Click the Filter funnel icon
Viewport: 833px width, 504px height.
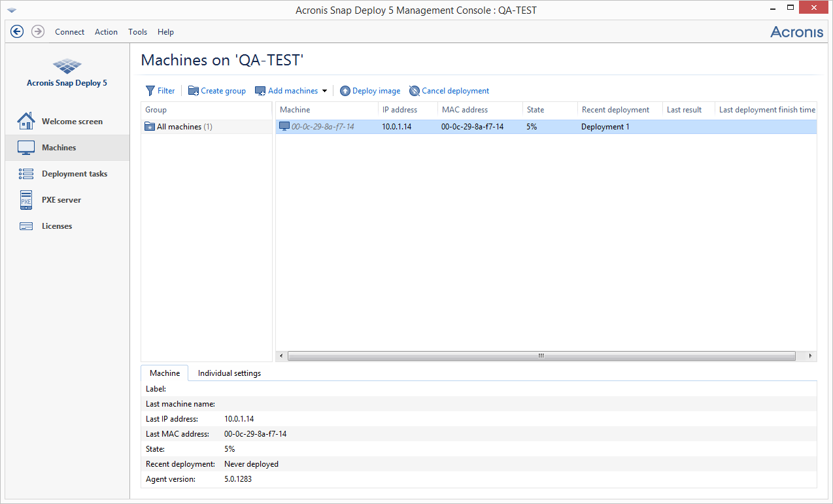pos(150,91)
